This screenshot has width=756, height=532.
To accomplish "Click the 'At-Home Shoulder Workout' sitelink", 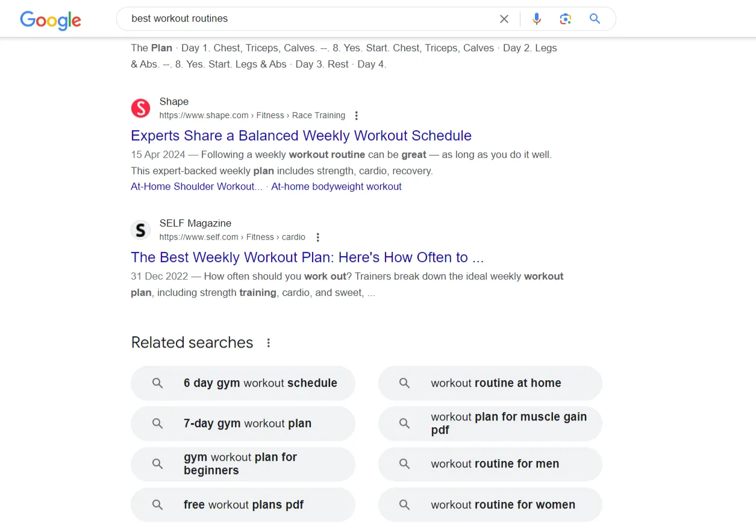I will [x=196, y=186].
